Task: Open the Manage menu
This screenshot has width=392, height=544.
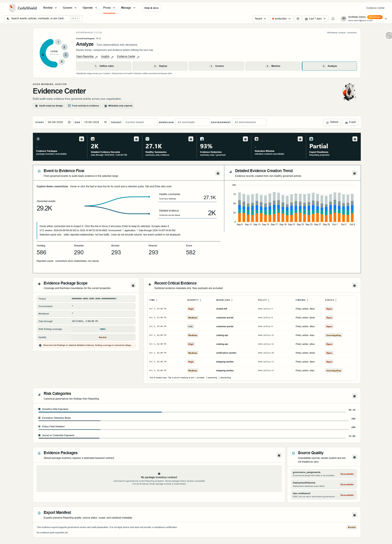Action: (128, 8)
